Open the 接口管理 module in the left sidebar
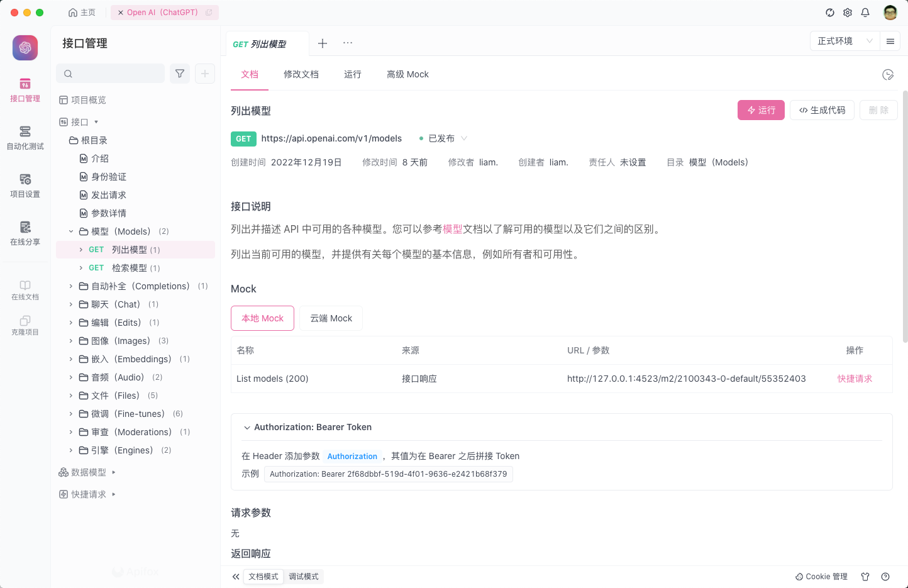908x588 pixels. pos(25,90)
